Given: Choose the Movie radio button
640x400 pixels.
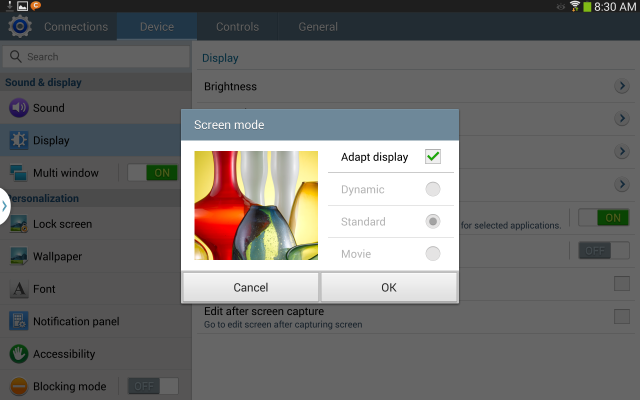Looking at the screenshot, I should coord(433,253).
